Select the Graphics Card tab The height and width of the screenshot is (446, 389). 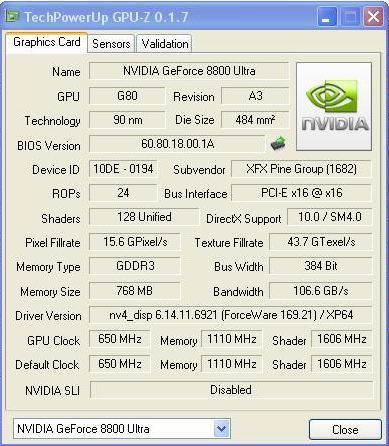(x=47, y=42)
